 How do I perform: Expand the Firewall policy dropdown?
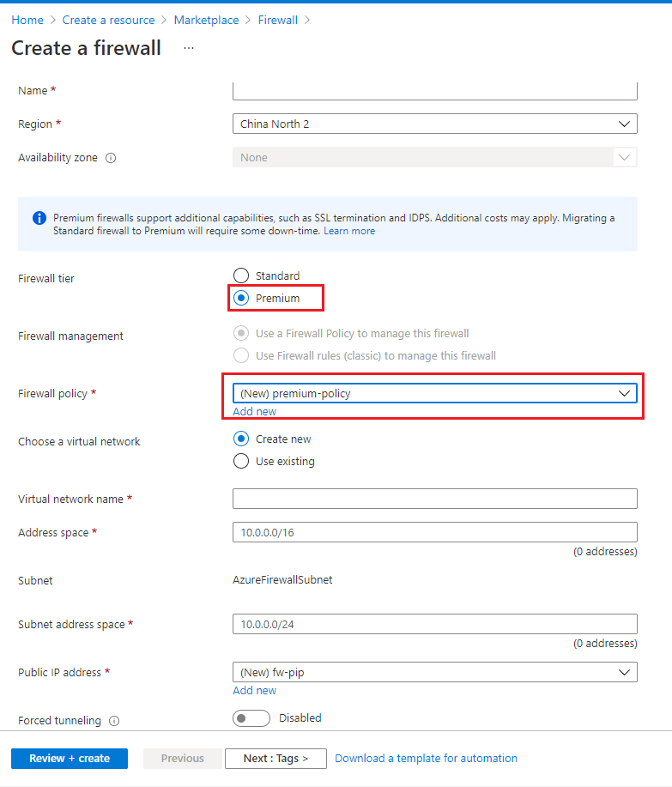[434, 393]
